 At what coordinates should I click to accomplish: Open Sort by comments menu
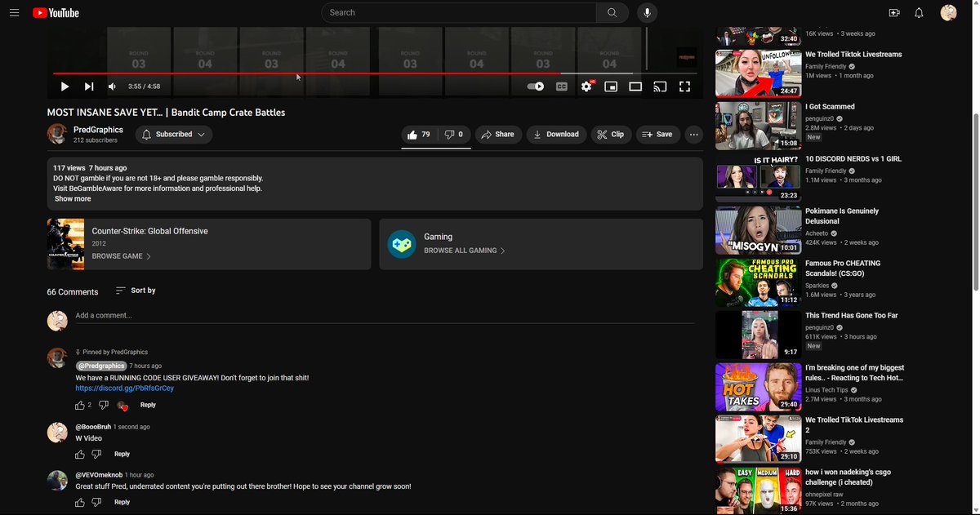click(136, 291)
